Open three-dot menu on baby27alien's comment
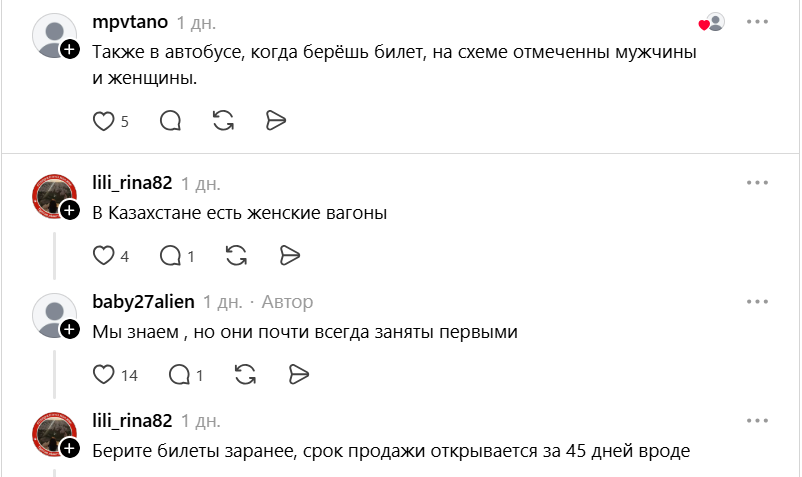The image size is (802, 477). coord(757,302)
